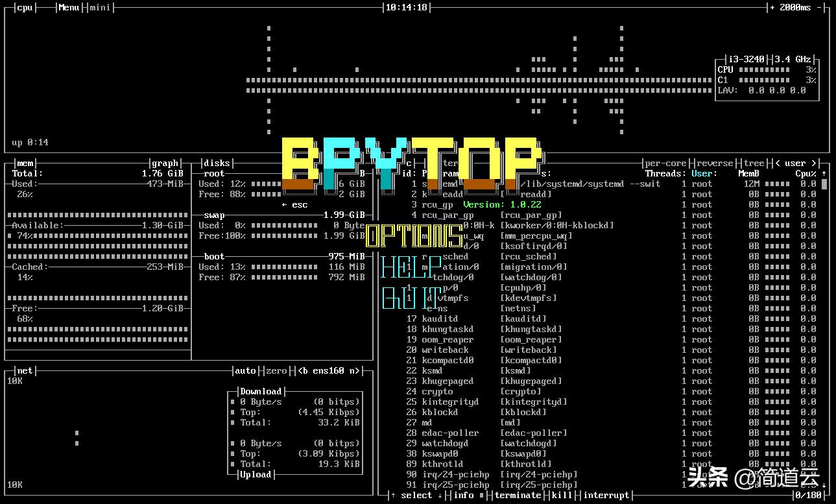Open the info panel for selected process

(x=464, y=496)
